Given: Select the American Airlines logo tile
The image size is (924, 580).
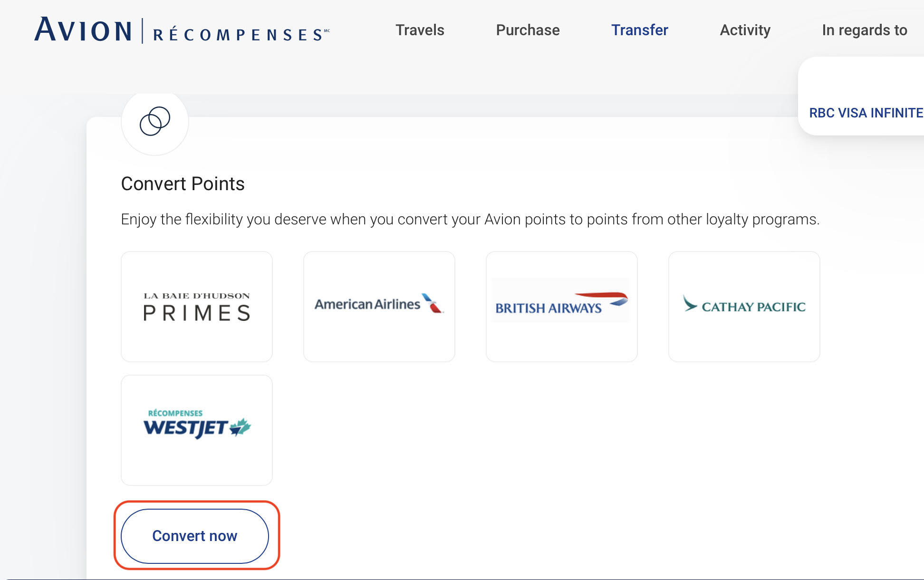Looking at the screenshot, I should [x=379, y=306].
